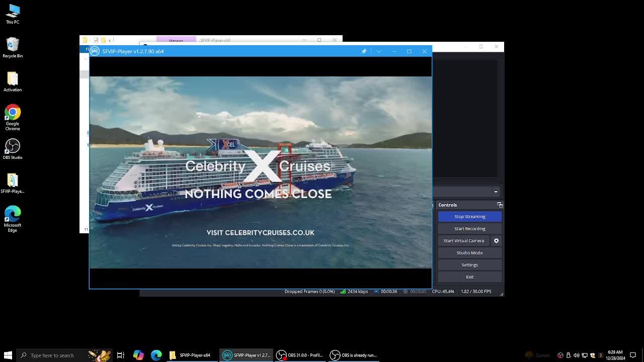Click the OBS bitrate signal status icon
Screen dimensions: 644x362
(x=343, y=292)
